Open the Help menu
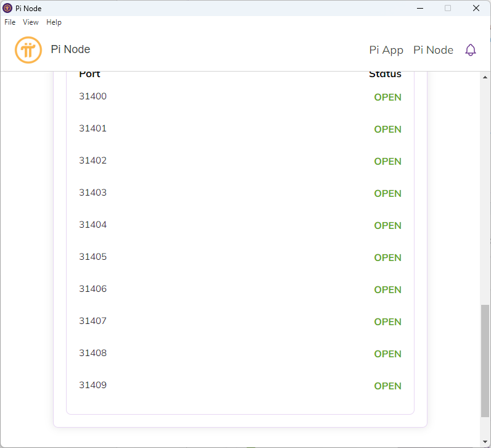The image size is (491, 448). click(x=54, y=22)
